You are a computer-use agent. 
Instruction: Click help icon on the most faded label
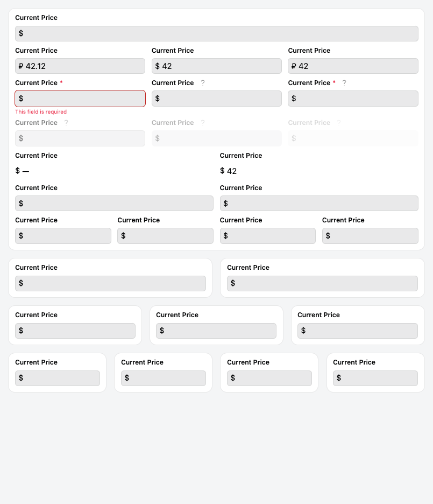(x=339, y=123)
